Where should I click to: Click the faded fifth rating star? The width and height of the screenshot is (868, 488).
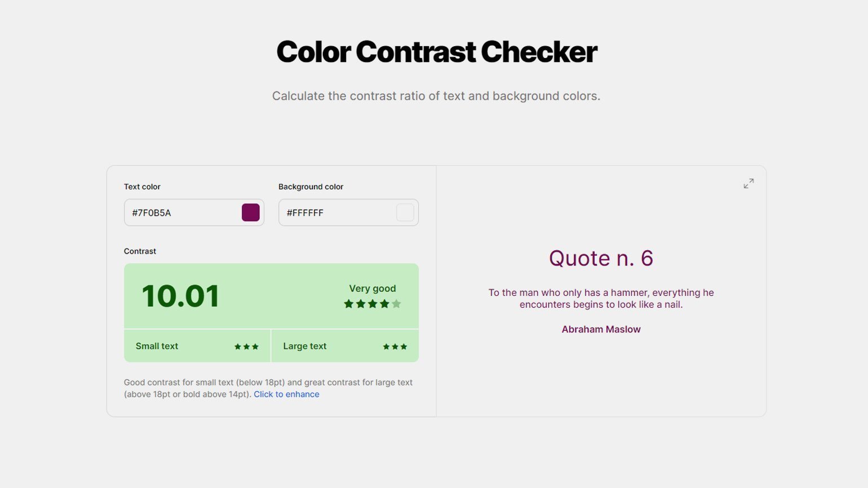[396, 304]
